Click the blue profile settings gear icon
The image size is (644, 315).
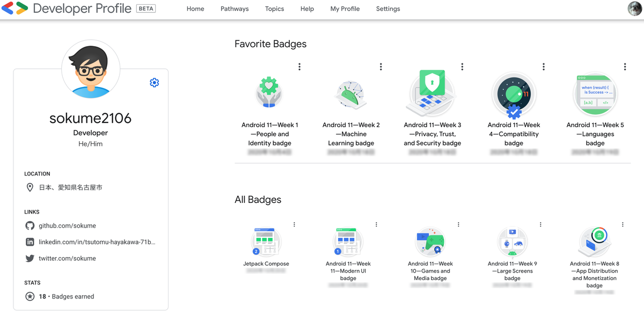click(155, 83)
